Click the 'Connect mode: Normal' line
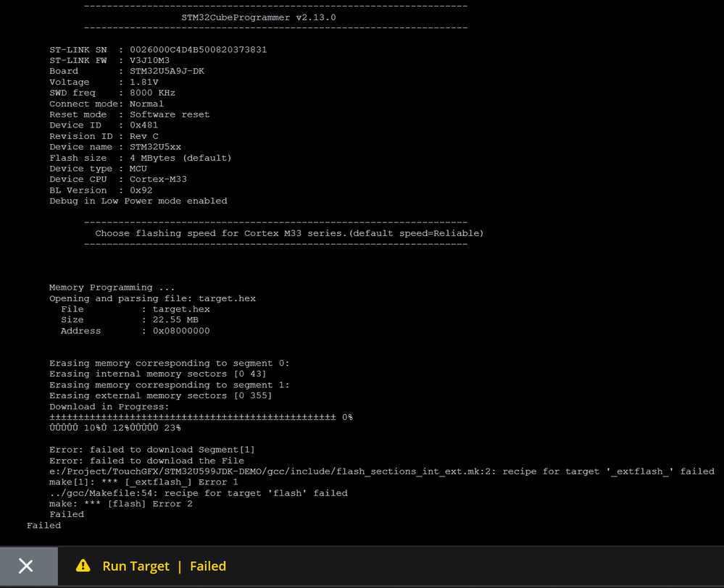This screenshot has width=724, height=588. 107,104
